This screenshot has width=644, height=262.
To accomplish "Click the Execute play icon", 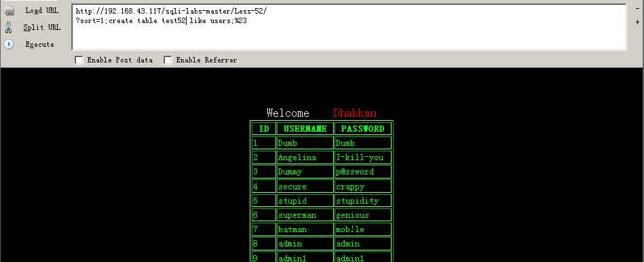I will [9, 44].
